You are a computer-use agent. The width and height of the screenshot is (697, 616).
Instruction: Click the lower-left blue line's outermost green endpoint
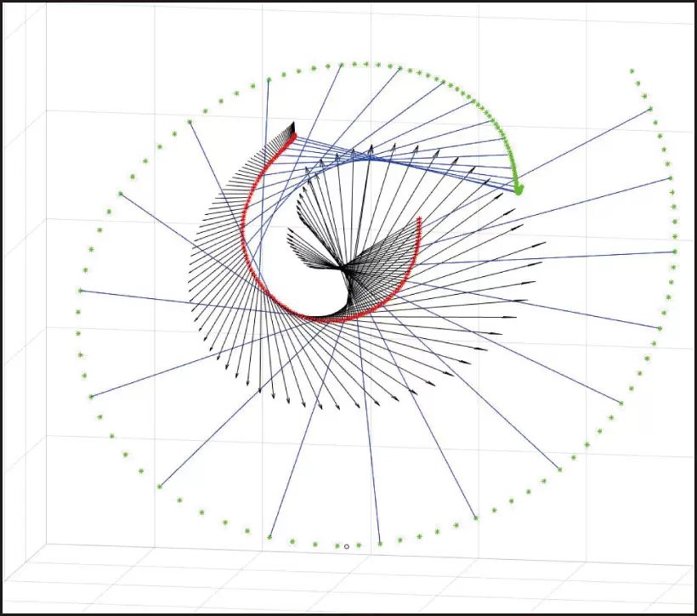159,487
